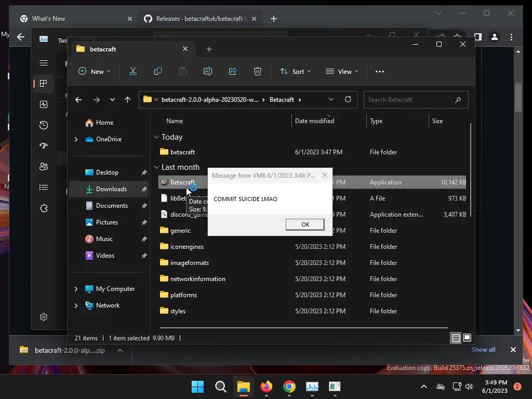Open Task Manager settings gear
The width and height of the screenshot is (532, 399).
[44, 317]
